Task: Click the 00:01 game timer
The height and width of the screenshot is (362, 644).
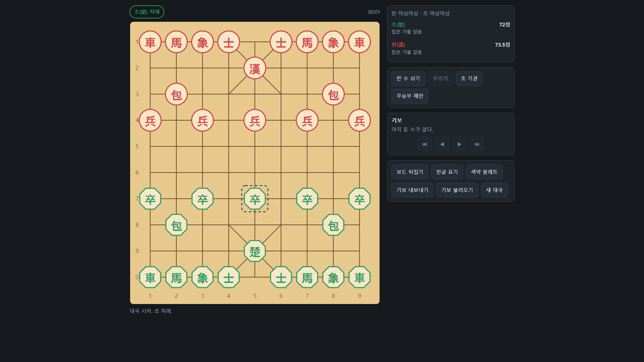Action: click(x=374, y=12)
